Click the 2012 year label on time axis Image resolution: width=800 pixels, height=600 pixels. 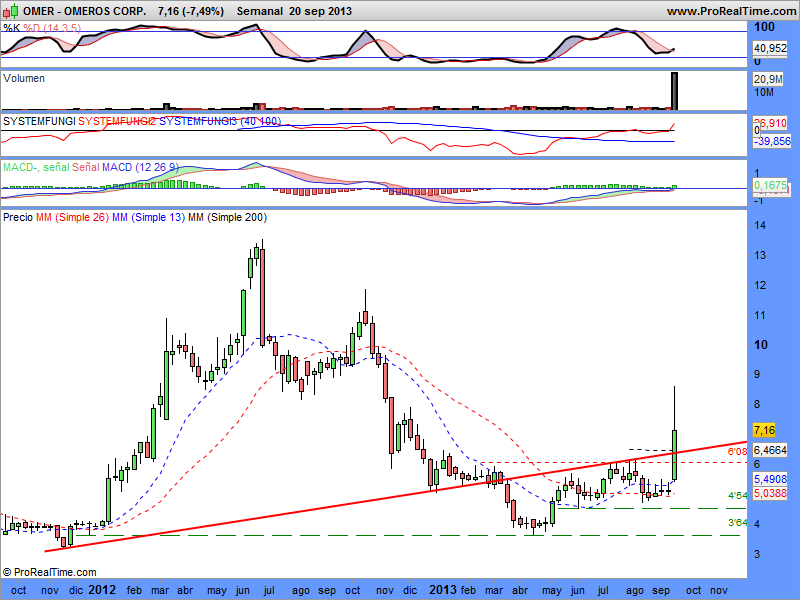(102, 590)
